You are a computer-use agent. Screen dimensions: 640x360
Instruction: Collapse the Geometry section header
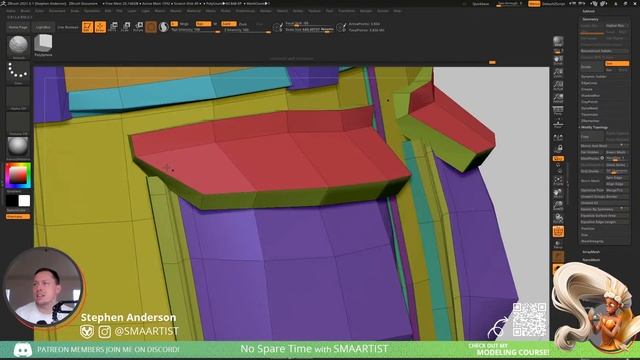[x=590, y=19]
